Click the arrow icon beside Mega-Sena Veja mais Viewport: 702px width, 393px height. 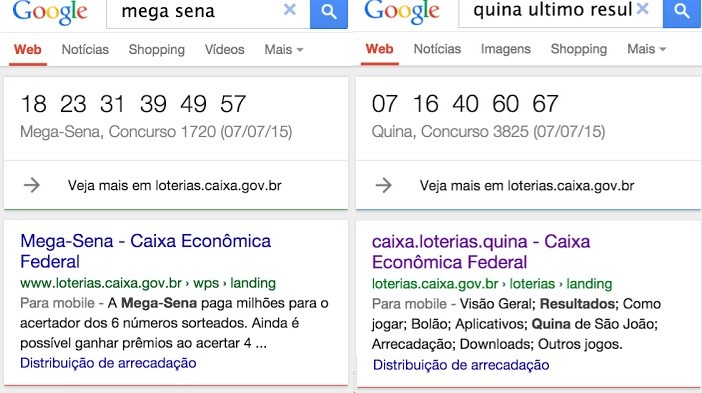32,185
